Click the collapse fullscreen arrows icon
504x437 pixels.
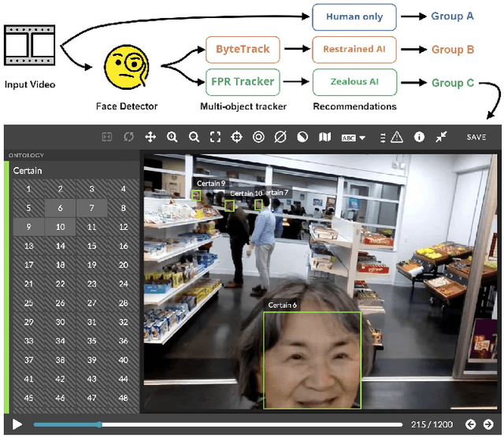point(441,137)
